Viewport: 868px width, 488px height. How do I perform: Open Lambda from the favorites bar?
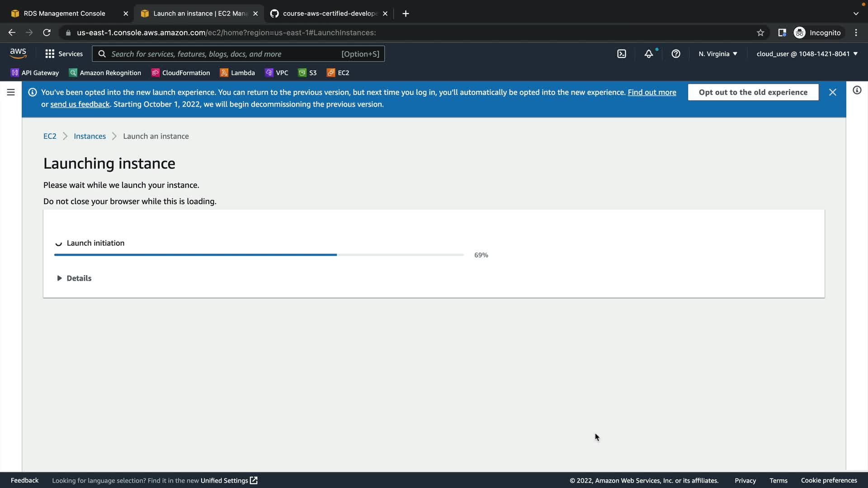click(x=237, y=73)
